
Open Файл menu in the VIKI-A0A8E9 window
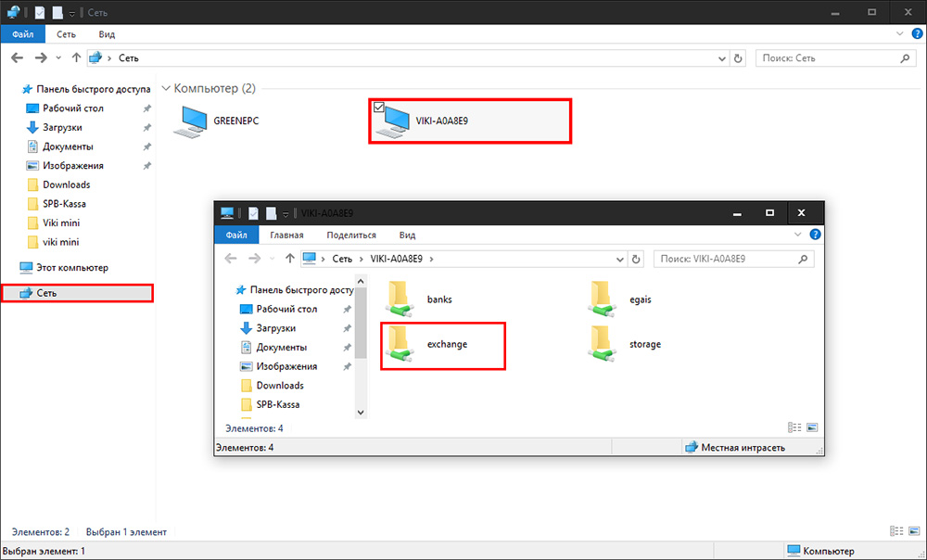pyautogui.click(x=236, y=235)
